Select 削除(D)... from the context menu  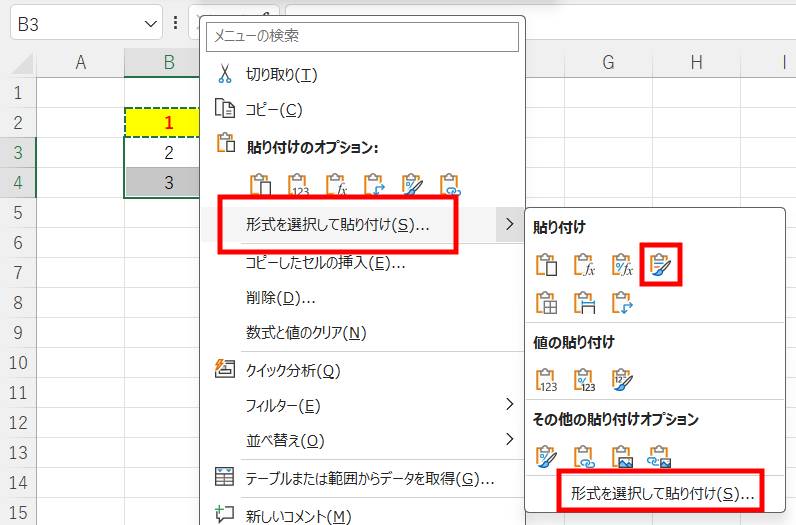[362, 298]
